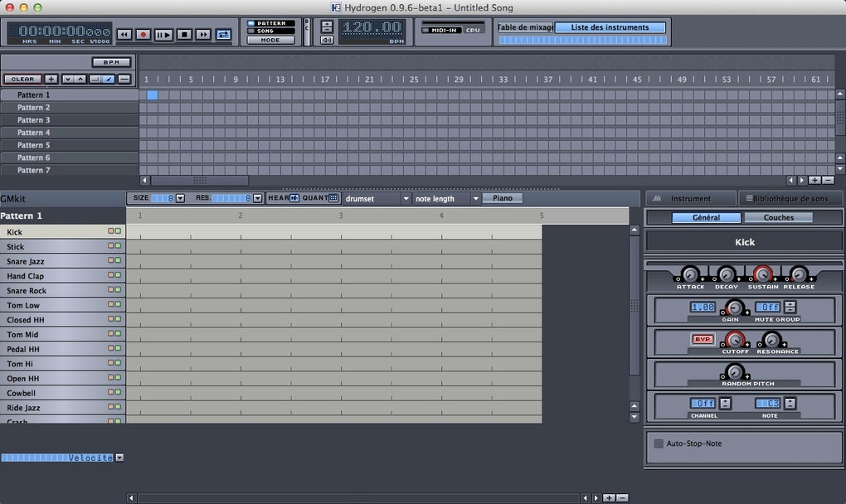Select Cowbell instrument row
The width and height of the screenshot is (846, 504).
click(x=62, y=393)
